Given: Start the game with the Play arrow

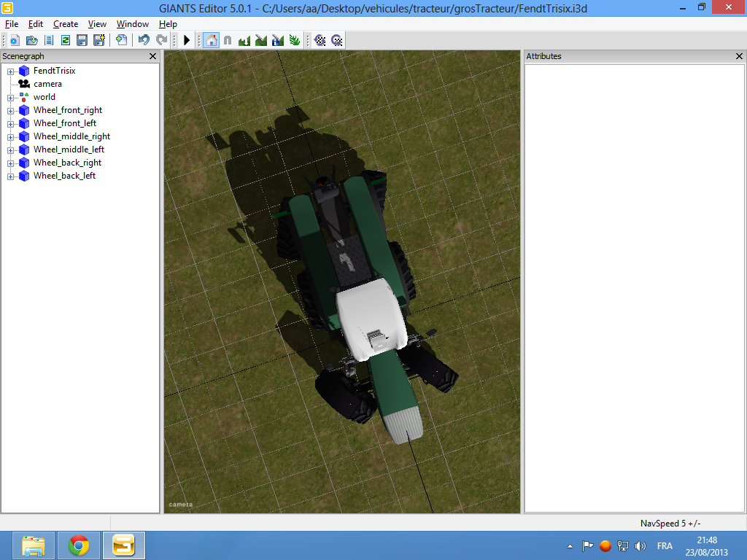Looking at the screenshot, I should point(187,41).
